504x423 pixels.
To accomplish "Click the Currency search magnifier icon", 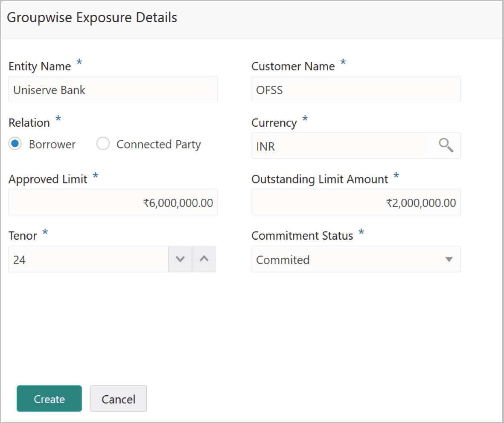I will [446, 145].
